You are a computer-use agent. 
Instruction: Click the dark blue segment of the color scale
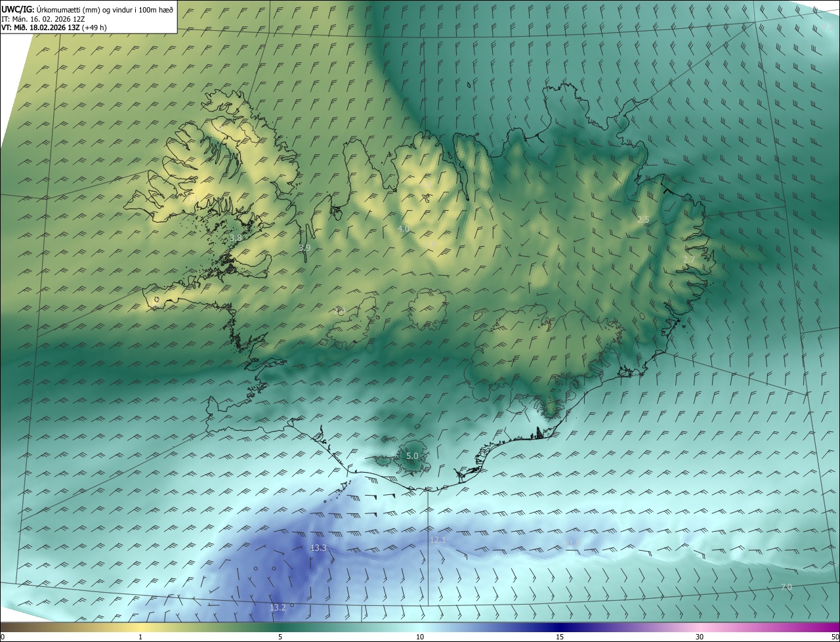[x=560, y=627]
